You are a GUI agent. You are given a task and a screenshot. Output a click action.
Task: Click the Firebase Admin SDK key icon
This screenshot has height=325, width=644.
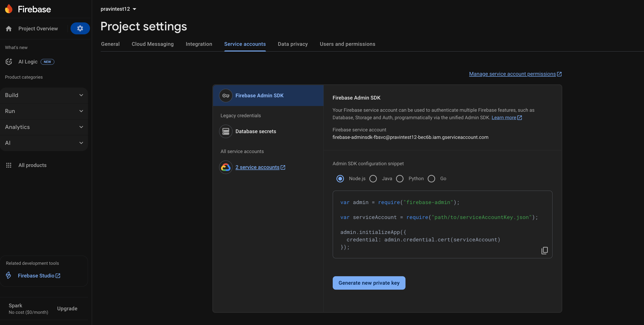coord(226,96)
